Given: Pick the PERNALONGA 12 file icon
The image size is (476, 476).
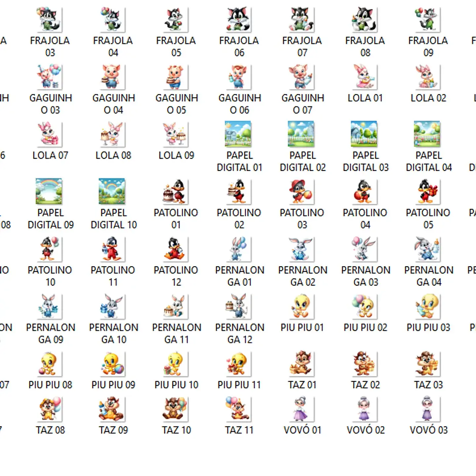Looking at the screenshot, I should click(x=239, y=306).
